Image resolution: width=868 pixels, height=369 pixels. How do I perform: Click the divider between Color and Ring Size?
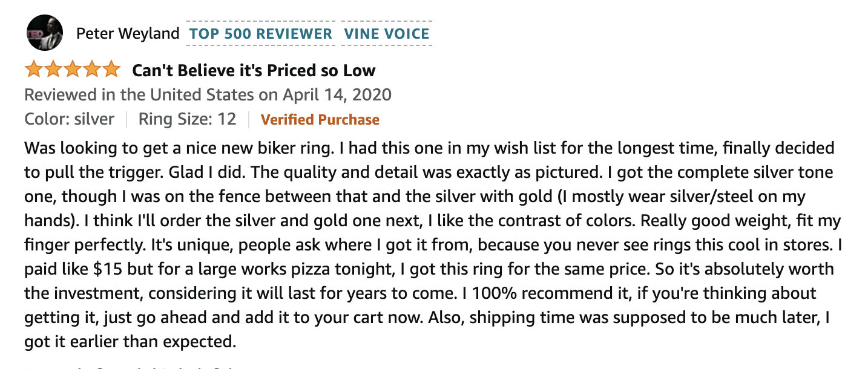click(x=127, y=119)
